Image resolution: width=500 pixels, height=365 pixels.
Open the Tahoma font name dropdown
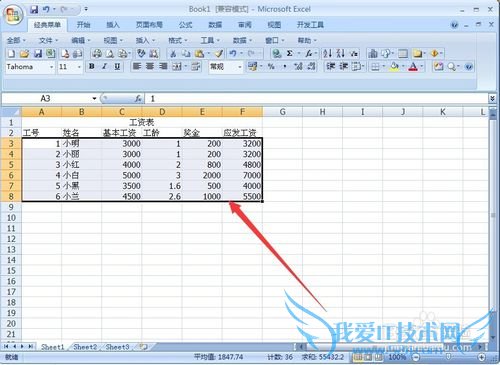tap(51, 67)
